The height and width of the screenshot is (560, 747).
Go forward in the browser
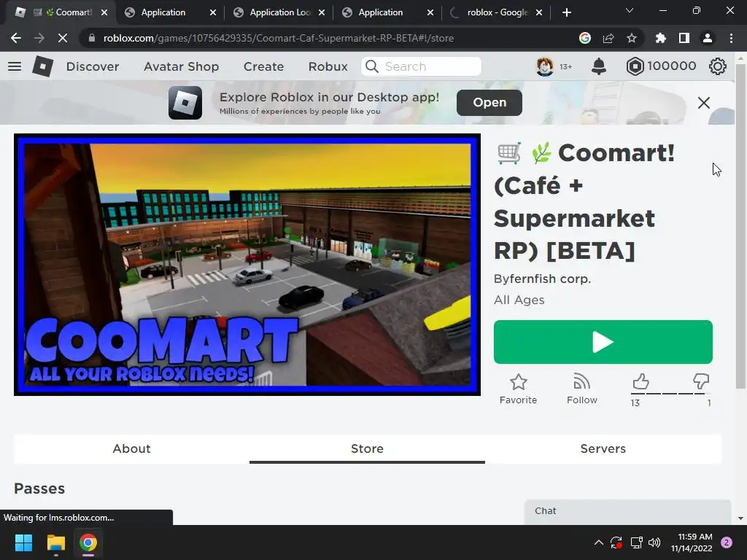coord(39,38)
